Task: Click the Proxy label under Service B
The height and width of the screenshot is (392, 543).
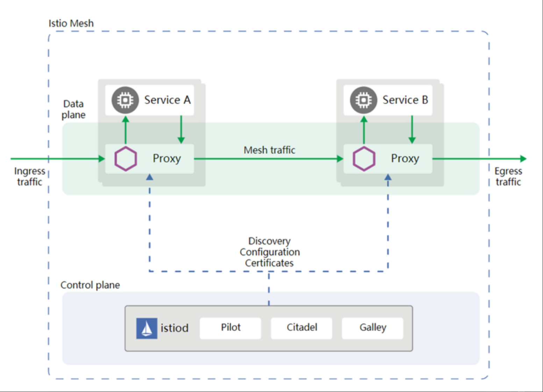Action: coord(405,159)
